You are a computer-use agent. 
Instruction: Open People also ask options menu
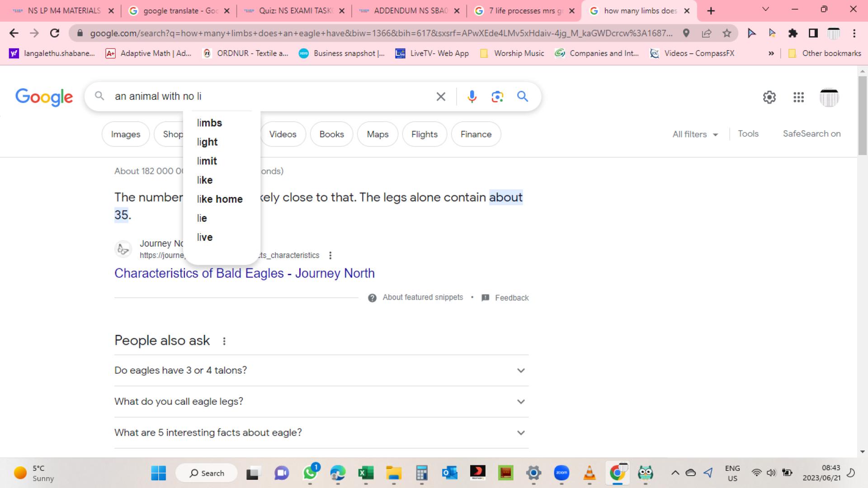tap(224, 341)
